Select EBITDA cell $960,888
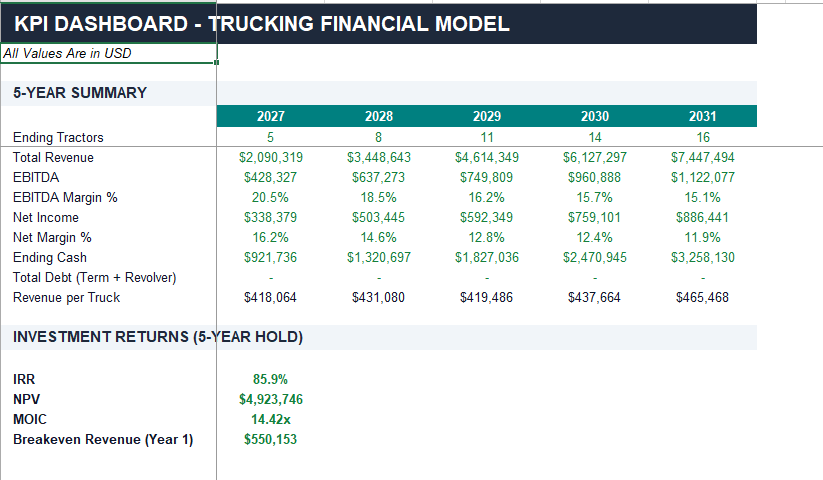 [595, 177]
